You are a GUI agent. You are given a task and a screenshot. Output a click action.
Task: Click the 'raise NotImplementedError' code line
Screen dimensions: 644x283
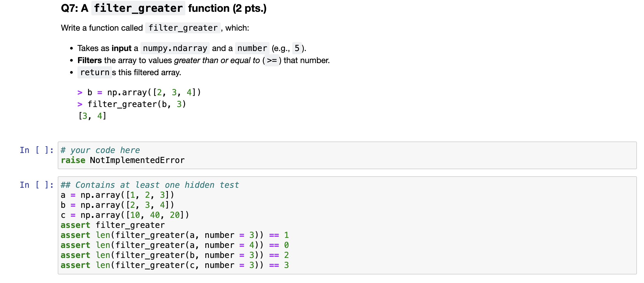click(123, 160)
